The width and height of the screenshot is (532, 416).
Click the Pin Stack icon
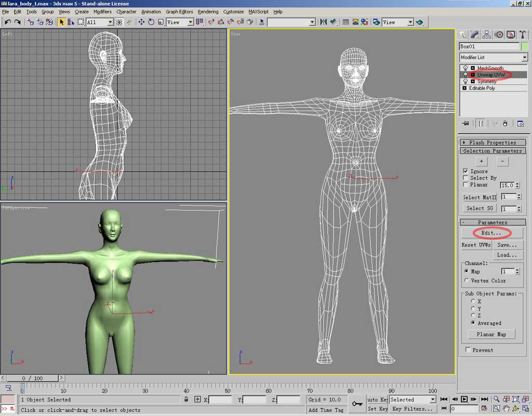465,123
